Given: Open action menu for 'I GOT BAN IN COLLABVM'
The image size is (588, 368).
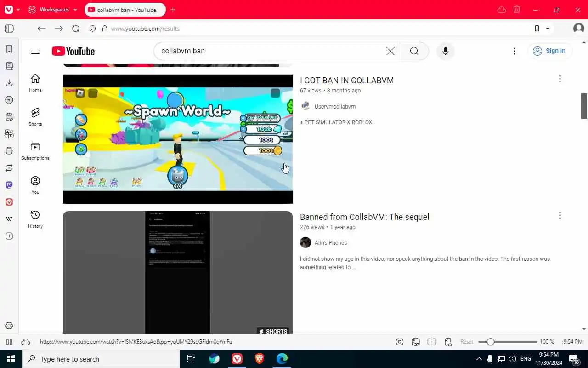Looking at the screenshot, I should [560, 79].
